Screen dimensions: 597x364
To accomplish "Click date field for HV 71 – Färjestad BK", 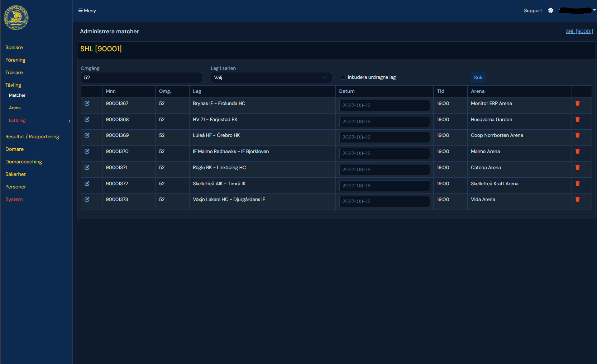I will pos(385,121).
